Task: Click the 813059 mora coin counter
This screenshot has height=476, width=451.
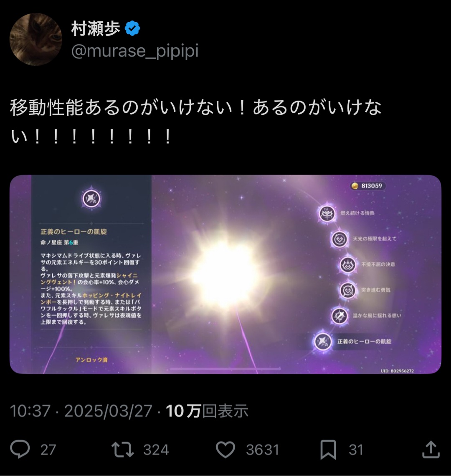Action: [x=368, y=186]
